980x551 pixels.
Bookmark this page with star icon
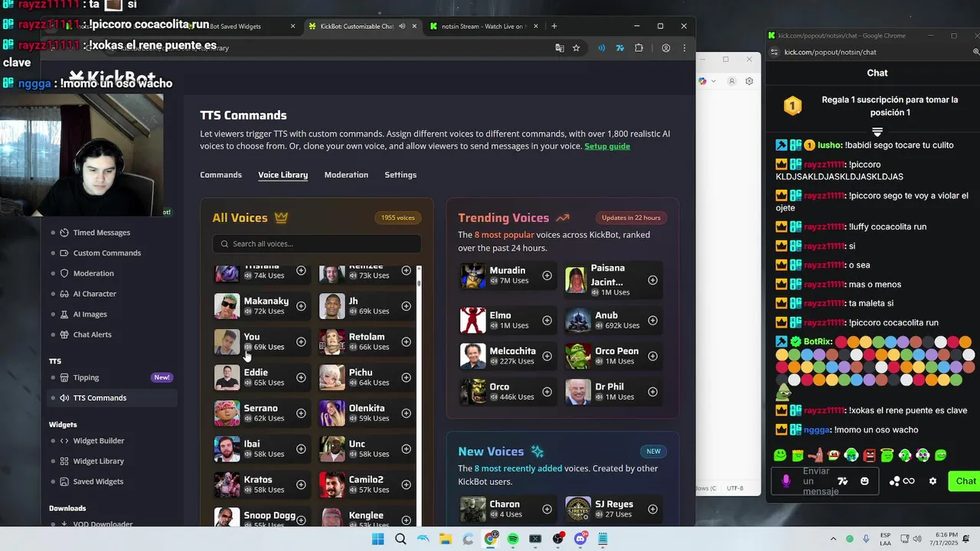tap(576, 47)
